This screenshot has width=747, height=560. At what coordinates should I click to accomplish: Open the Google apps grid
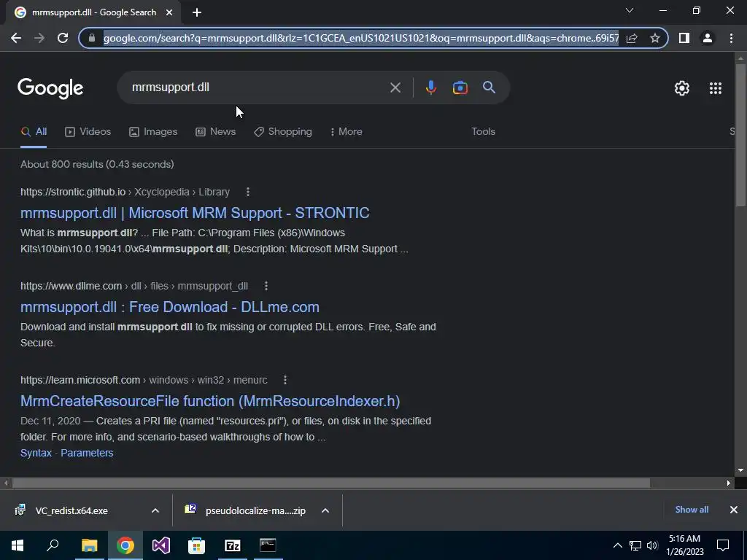click(x=716, y=88)
